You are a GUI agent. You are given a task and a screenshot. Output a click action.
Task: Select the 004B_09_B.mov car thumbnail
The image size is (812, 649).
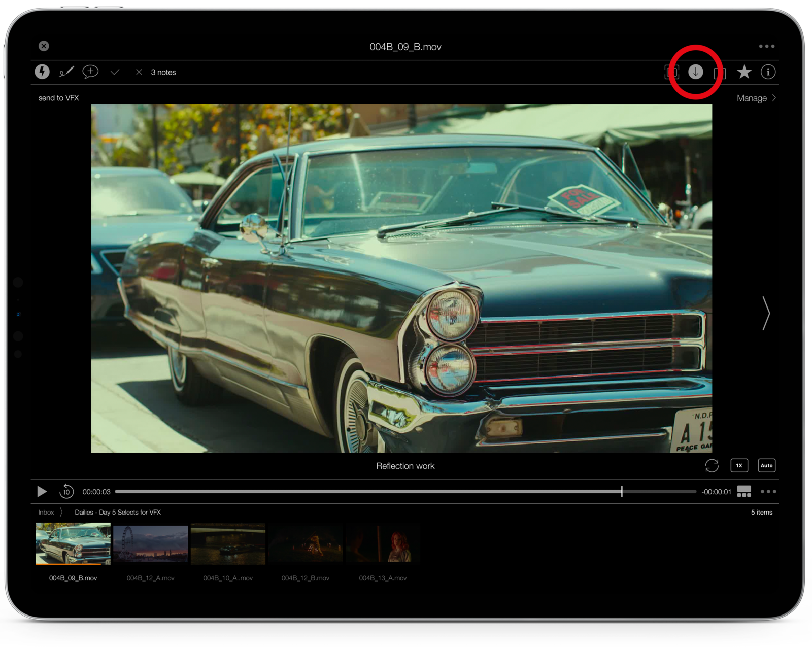73,544
